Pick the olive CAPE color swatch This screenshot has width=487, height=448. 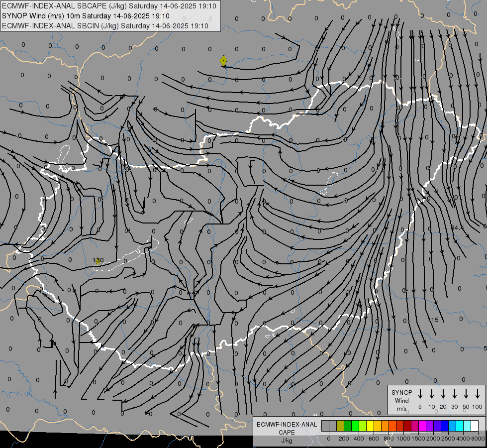click(x=340, y=426)
